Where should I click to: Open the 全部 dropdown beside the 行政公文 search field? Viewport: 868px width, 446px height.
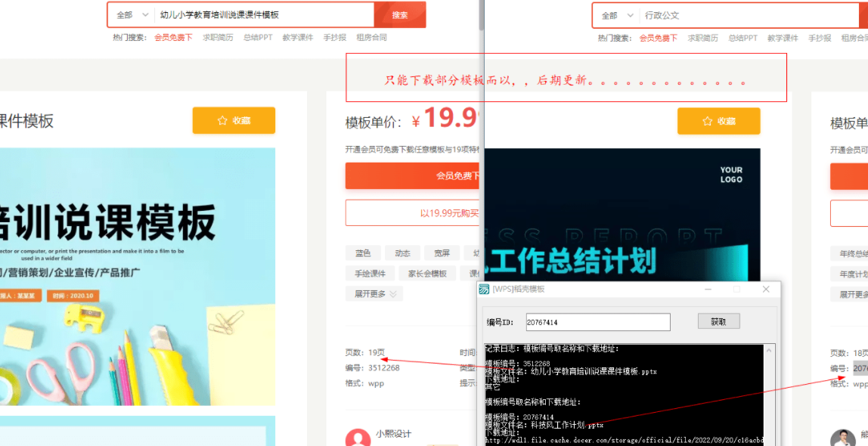(617, 15)
